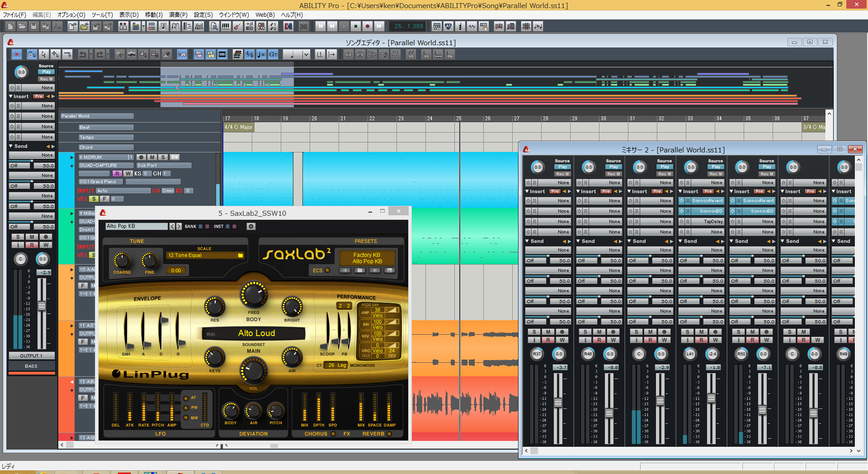Toggle Play source on first mixer channel
This screenshot has width=868, height=474.
pyautogui.click(x=562, y=167)
